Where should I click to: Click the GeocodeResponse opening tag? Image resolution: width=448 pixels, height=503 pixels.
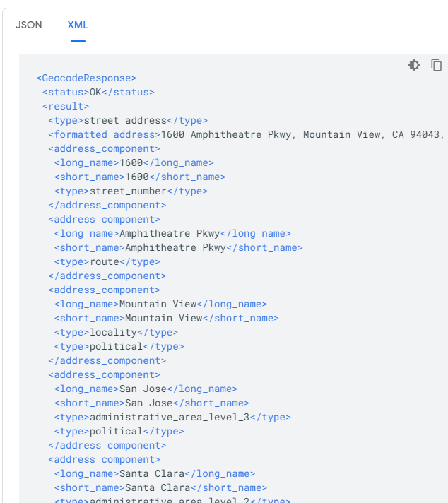click(86, 78)
